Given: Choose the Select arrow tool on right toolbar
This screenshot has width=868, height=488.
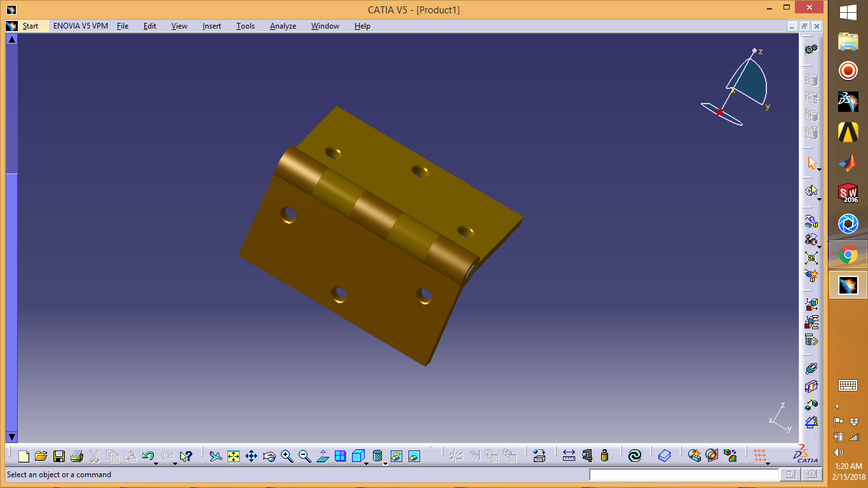Looking at the screenshot, I should [x=811, y=162].
